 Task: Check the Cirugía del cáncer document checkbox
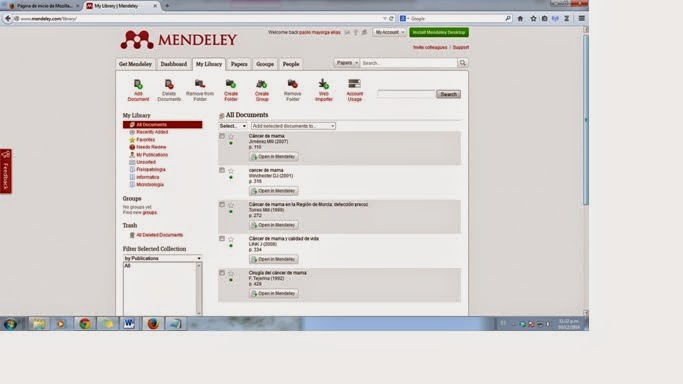(222, 273)
